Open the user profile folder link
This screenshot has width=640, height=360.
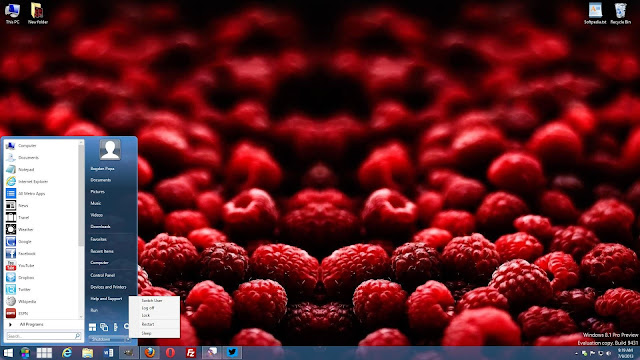coord(102,169)
